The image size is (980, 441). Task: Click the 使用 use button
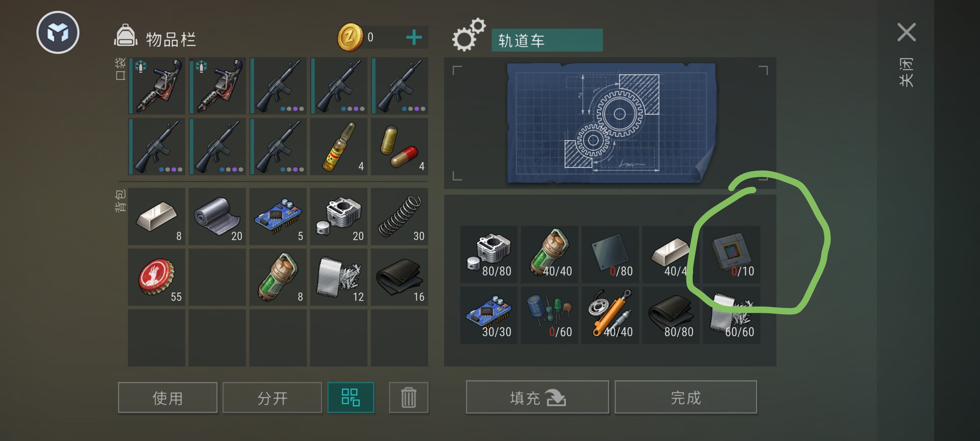click(x=167, y=397)
